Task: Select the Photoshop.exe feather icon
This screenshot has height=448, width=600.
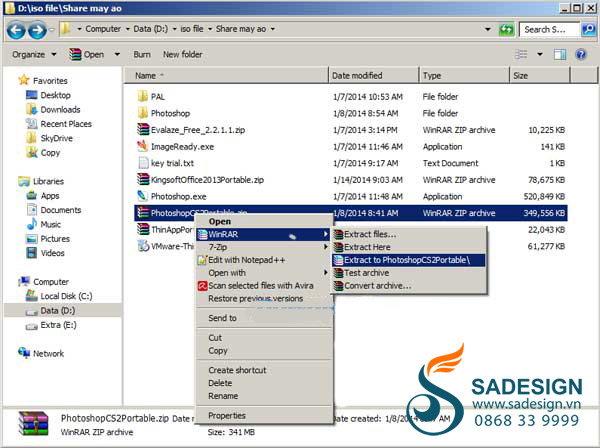Action: [x=143, y=196]
